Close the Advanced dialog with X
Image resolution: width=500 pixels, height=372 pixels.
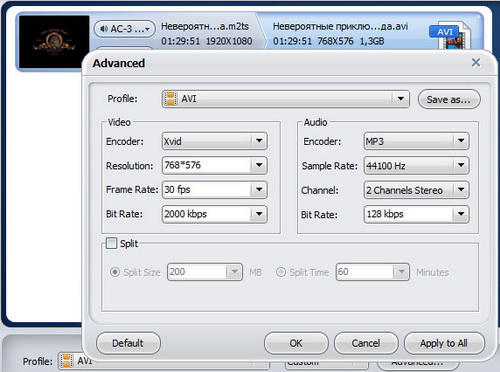pyautogui.click(x=476, y=62)
